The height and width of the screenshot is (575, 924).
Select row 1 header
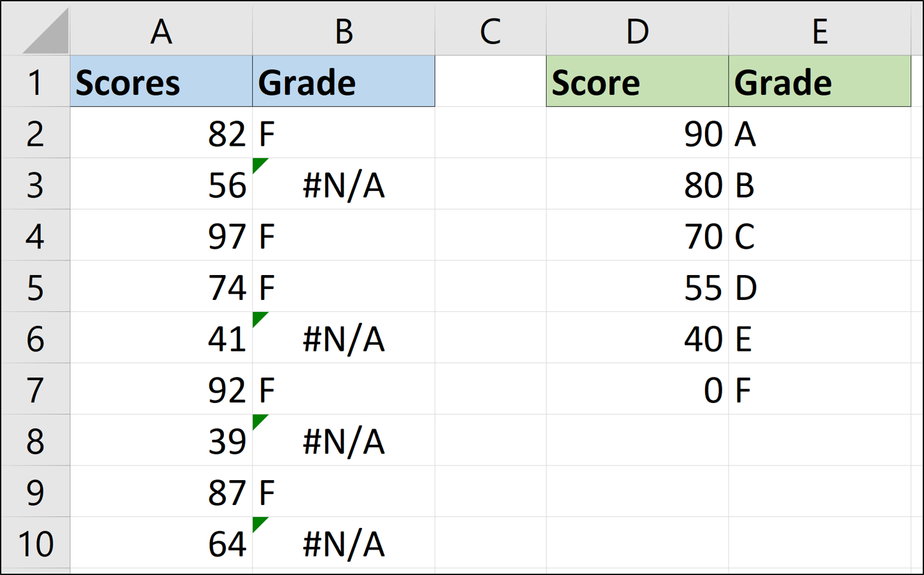[35, 82]
